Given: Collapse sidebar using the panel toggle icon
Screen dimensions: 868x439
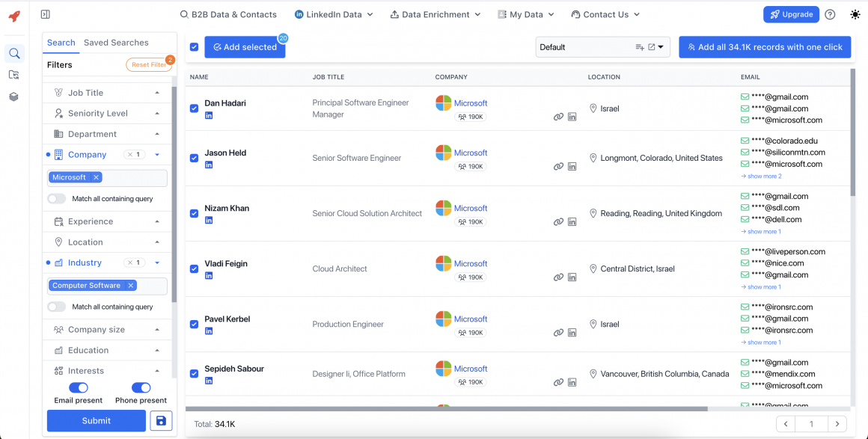Looking at the screenshot, I should (x=46, y=14).
